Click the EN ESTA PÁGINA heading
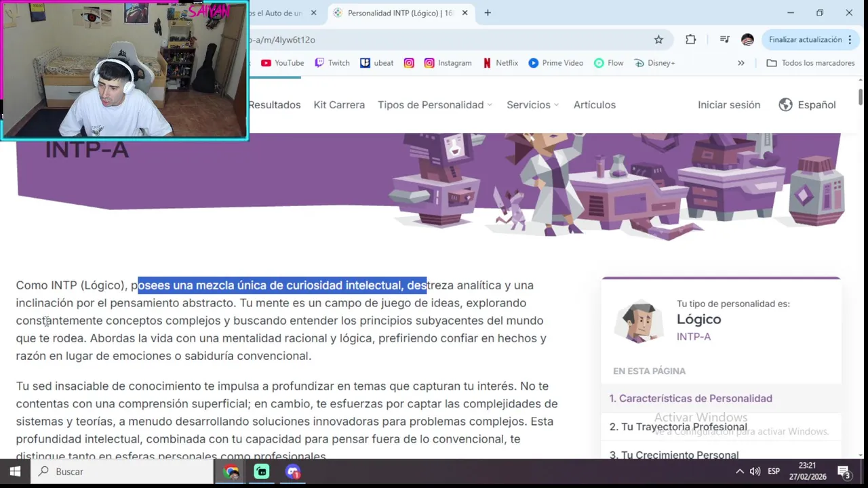Image resolution: width=868 pixels, height=488 pixels. (649, 371)
